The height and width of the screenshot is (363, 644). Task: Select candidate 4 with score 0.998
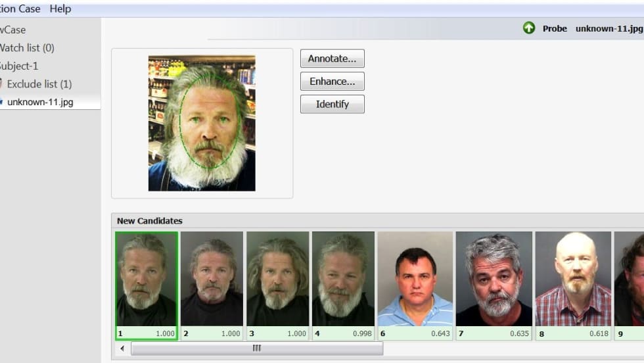(x=343, y=279)
